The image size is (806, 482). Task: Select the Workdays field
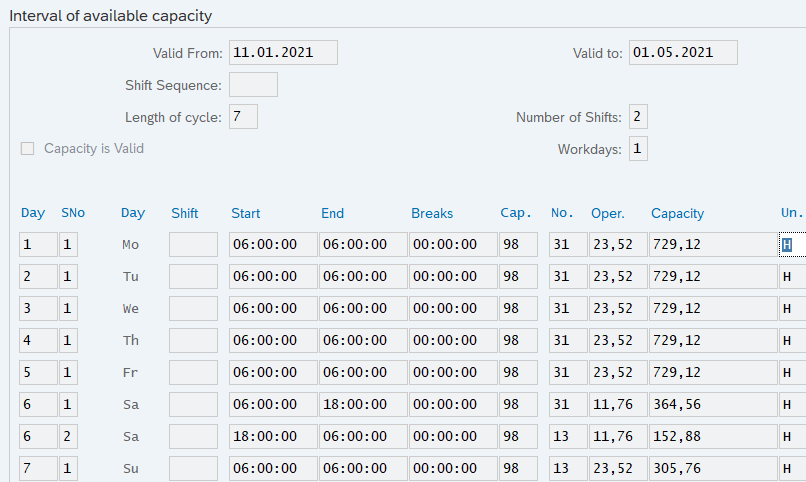(x=638, y=149)
